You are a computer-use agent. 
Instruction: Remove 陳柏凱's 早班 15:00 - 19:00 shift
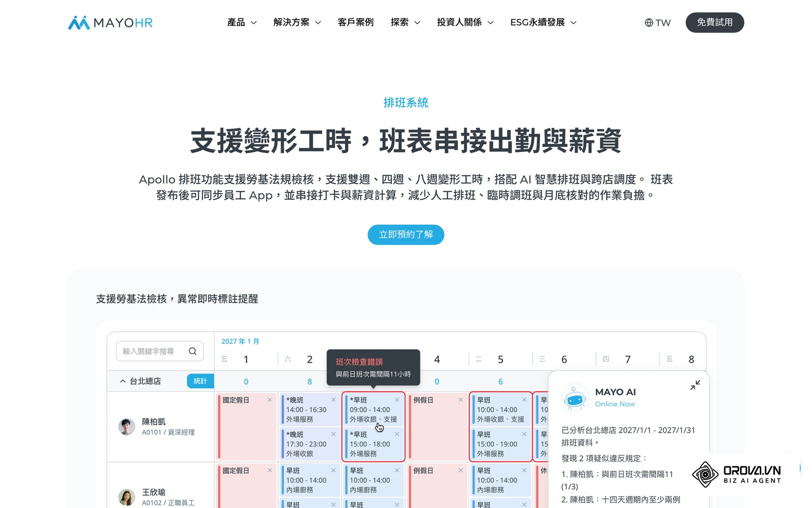524,434
